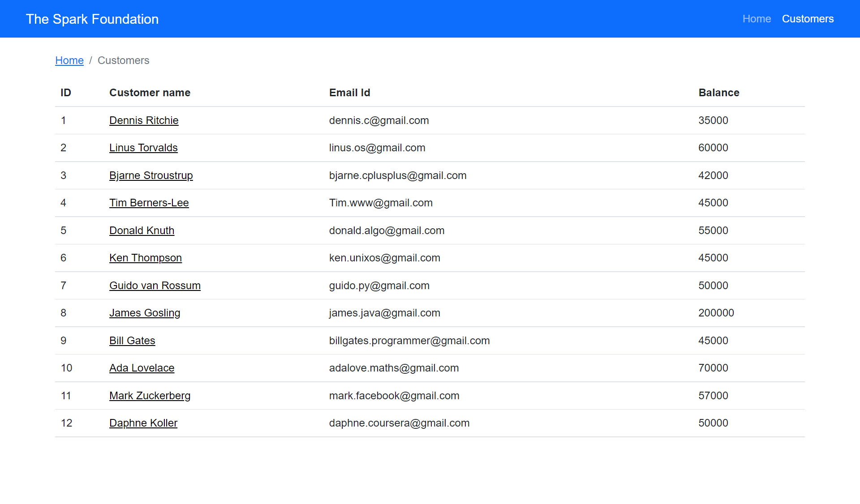This screenshot has width=860, height=504.
Task: Open the James Gosling customer link
Action: click(145, 313)
